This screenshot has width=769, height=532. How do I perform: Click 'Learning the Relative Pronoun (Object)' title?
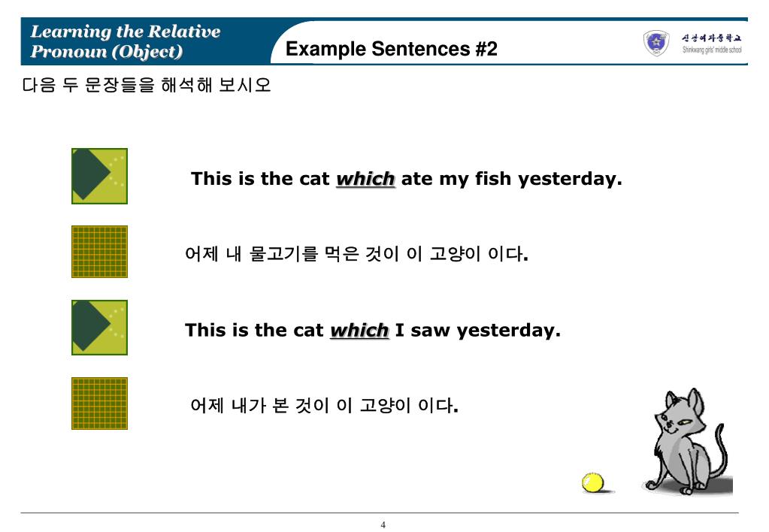(126, 41)
